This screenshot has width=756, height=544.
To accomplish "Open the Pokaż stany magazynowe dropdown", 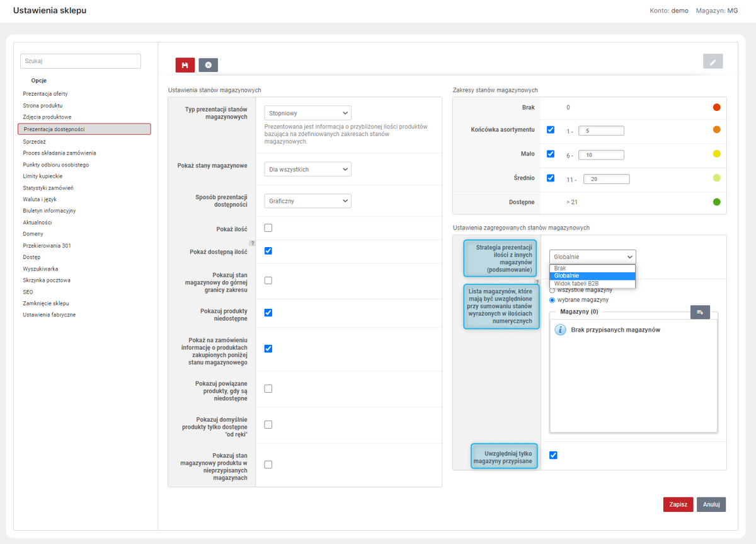I will pyautogui.click(x=307, y=169).
